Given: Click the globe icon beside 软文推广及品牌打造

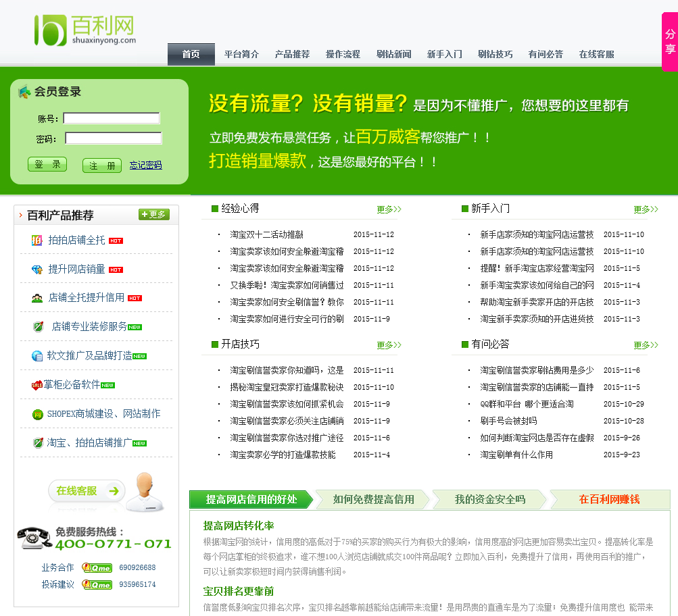Looking at the screenshot, I should [37, 356].
